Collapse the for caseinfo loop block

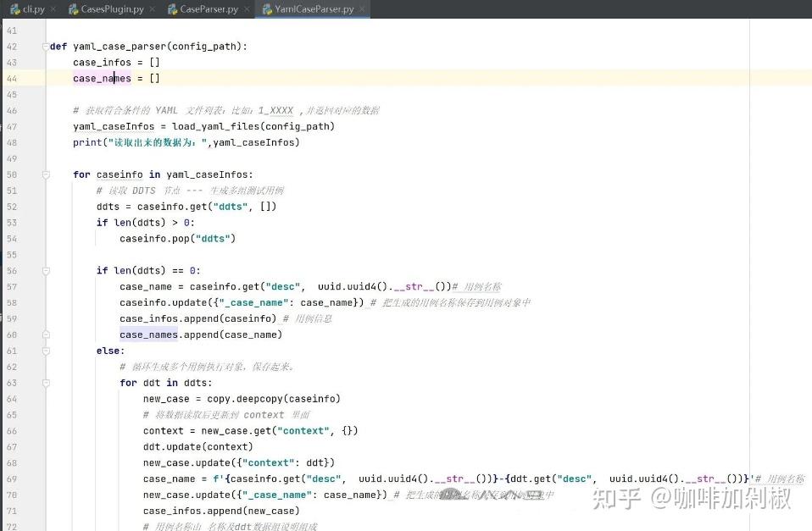47,174
